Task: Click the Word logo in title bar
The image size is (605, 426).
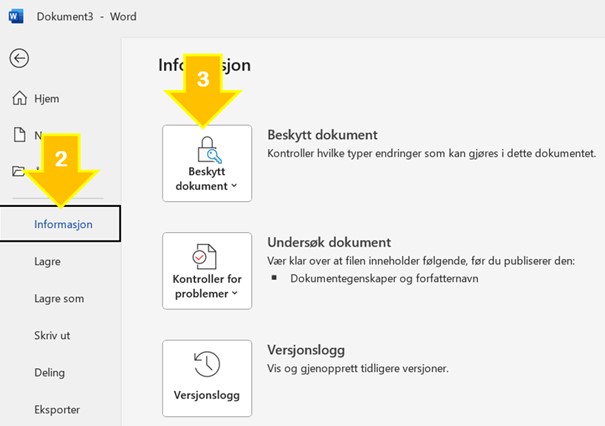Action: 16,17
